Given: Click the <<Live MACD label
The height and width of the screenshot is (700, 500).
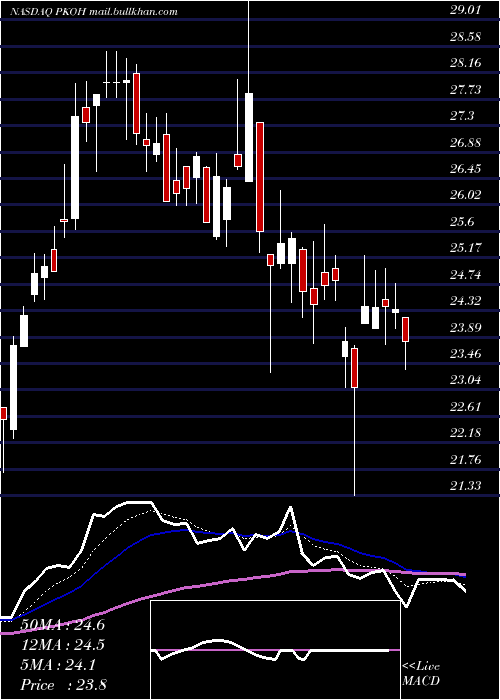Looking at the screenshot, I should click(421, 674).
